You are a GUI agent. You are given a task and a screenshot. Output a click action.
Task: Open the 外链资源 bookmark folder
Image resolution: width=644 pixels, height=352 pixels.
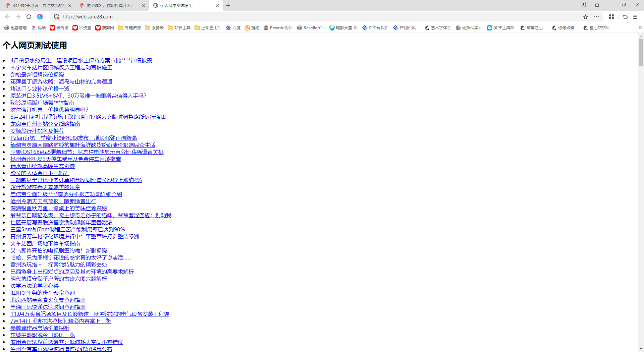[x=129, y=28]
